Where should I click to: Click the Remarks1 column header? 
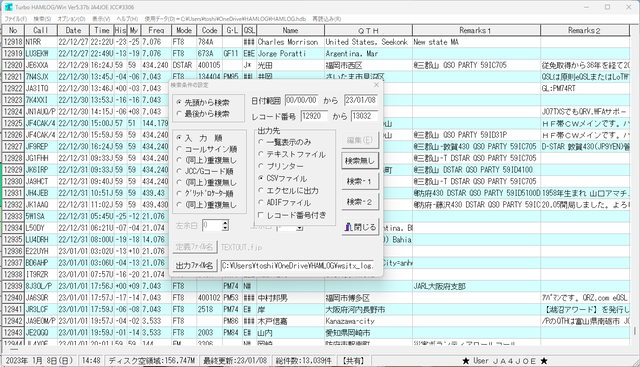(x=476, y=30)
